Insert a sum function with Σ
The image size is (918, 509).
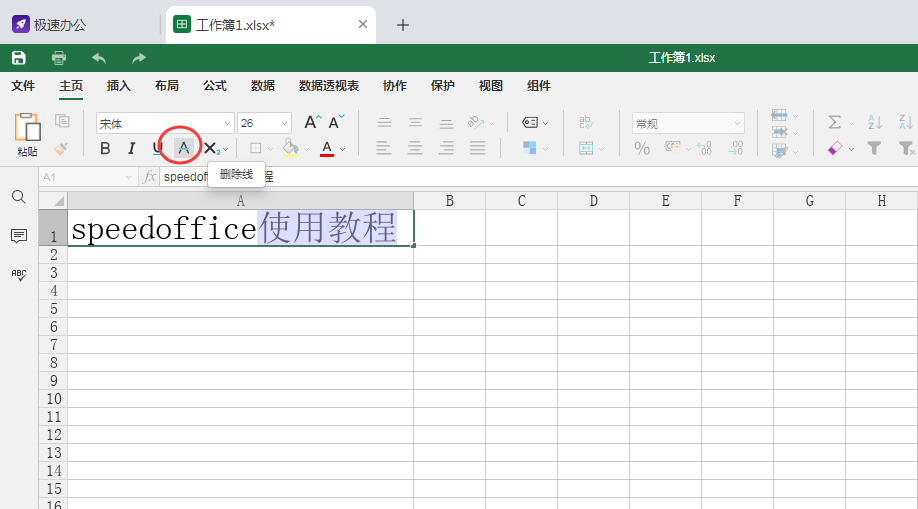(x=835, y=122)
